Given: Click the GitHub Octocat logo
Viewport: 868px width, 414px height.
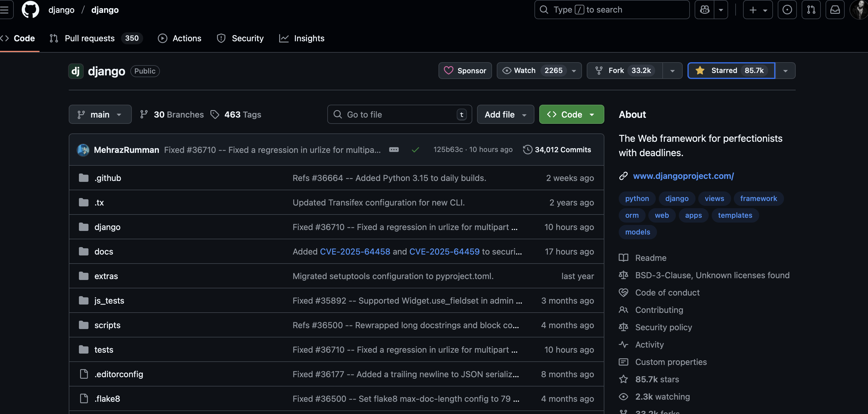Looking at the screenshot, I should (x=30, y=10).
